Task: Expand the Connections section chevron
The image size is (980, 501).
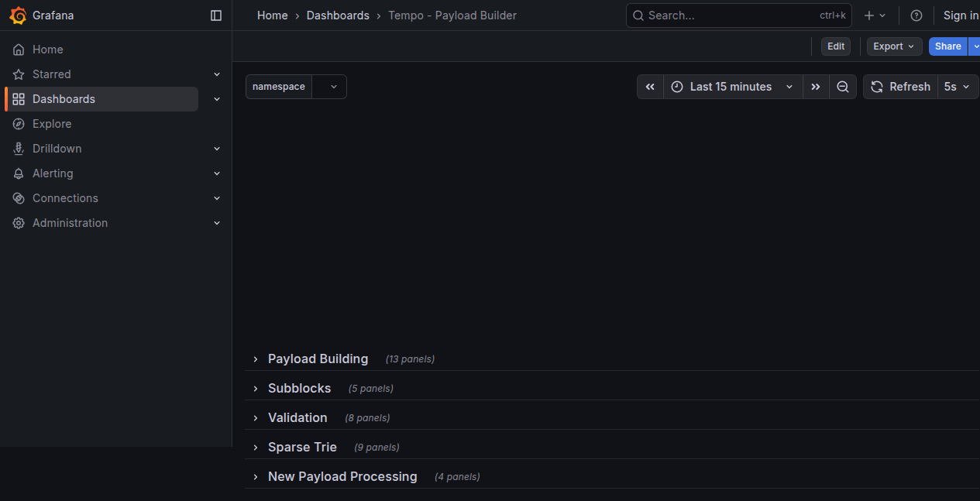Action: pos(217,198)
